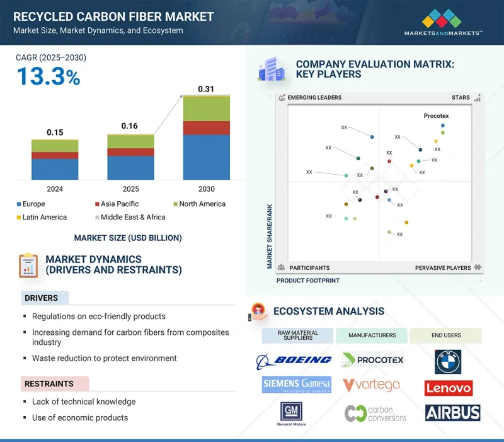The image size is (504, 442).
Task: Click the Ecosystem Analysis icon
Action: (258, 311)
